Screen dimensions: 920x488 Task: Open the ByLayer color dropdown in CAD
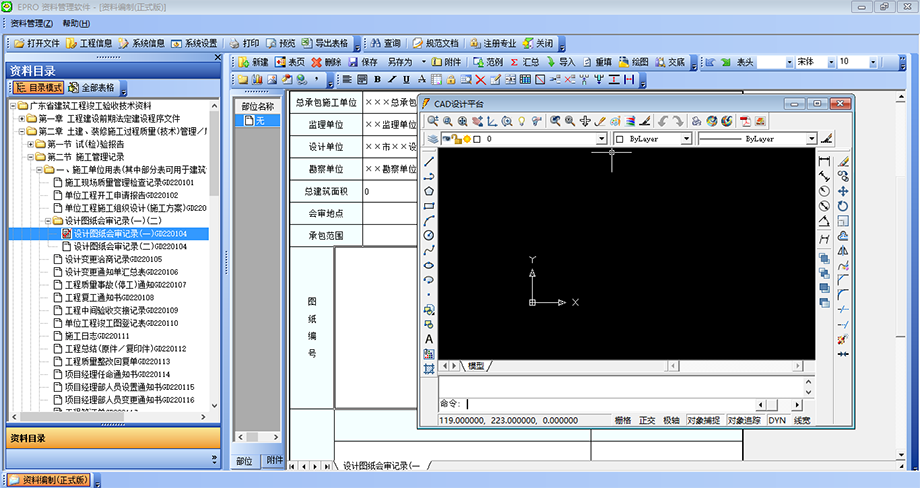[x=686, y=139]
